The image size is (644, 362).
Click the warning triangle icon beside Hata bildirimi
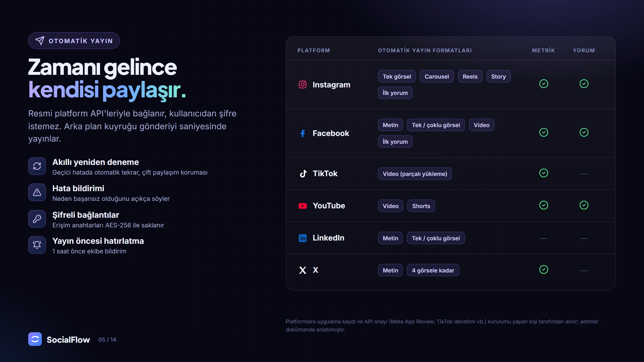(x=37, y=192)
